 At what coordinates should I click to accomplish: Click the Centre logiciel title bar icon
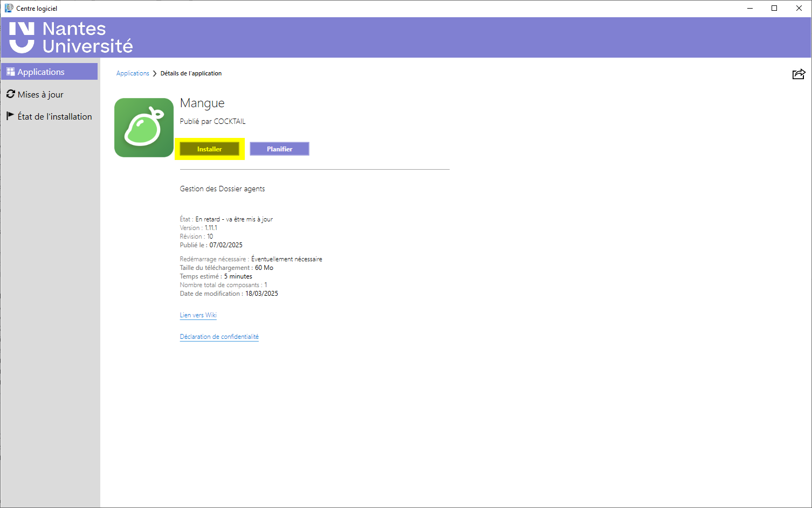9,8
